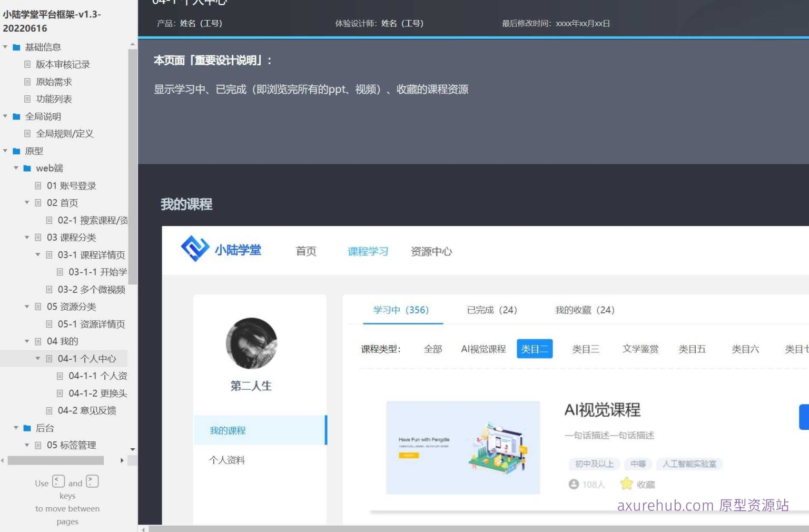
Task: Toggle the 类目二 course type filter
Action: pos(534,349)
